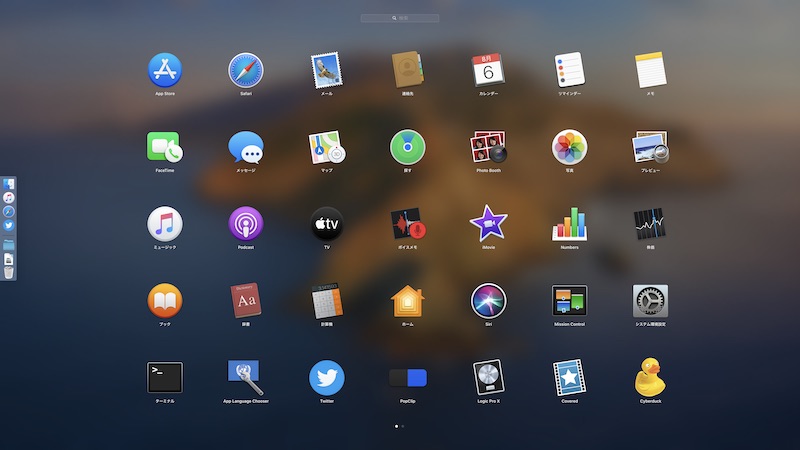Open the Maps app
This screenshot has height=450, width=800.
(x=327, y=147)
